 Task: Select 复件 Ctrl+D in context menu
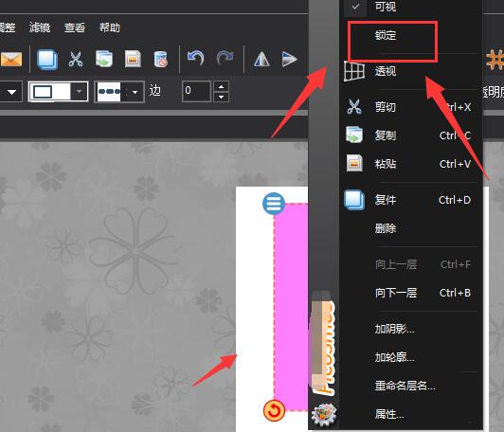point(411,200)
